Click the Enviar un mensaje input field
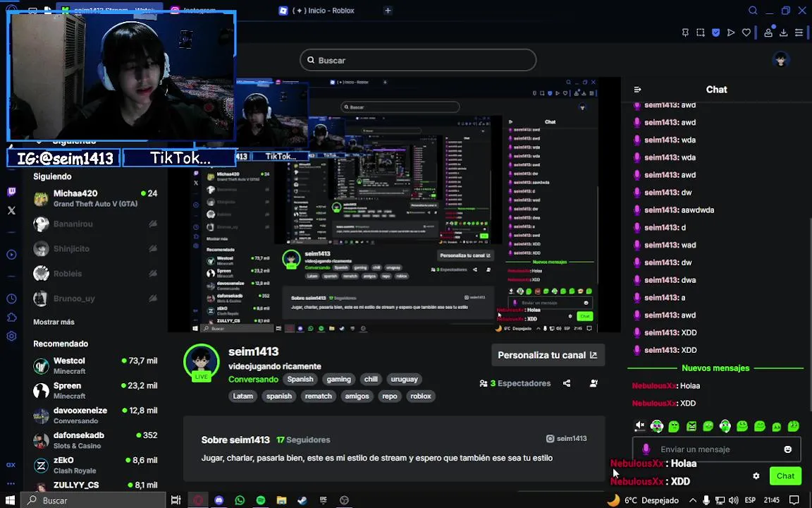Screen dimensions: 812x508 coord(716,449)
